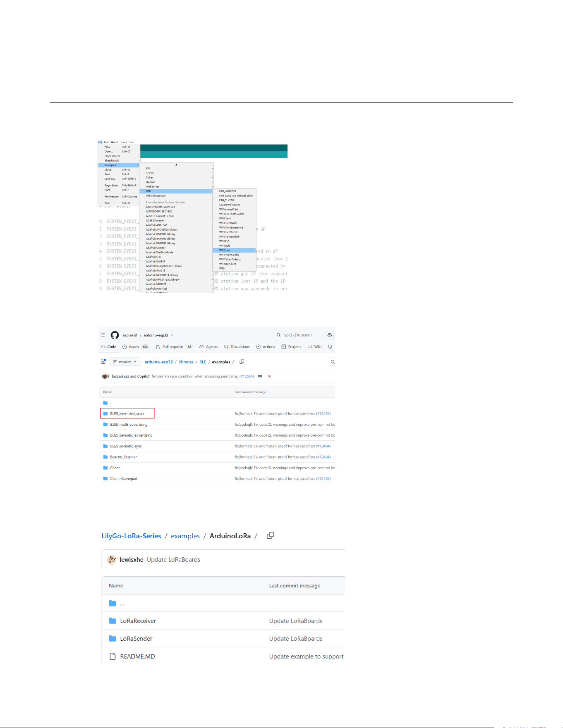Open the master branch dropdown
This screenshot has height=728, width=563.
click(x=125, y=362)
